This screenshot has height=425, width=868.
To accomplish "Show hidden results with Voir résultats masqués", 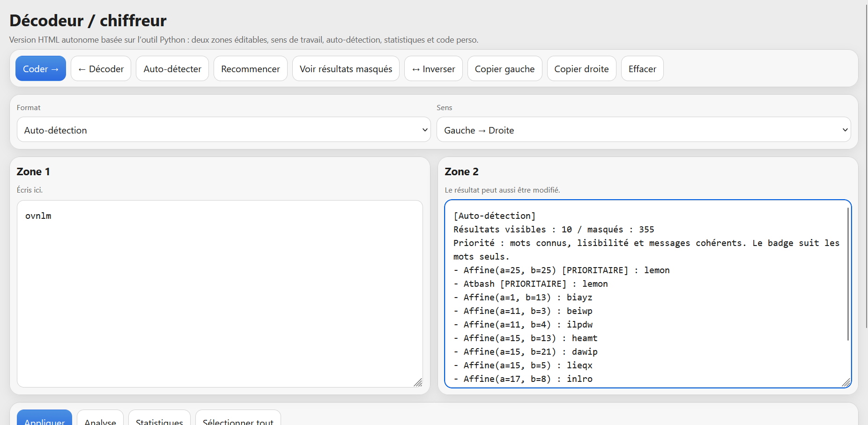I will pos(346,68).
